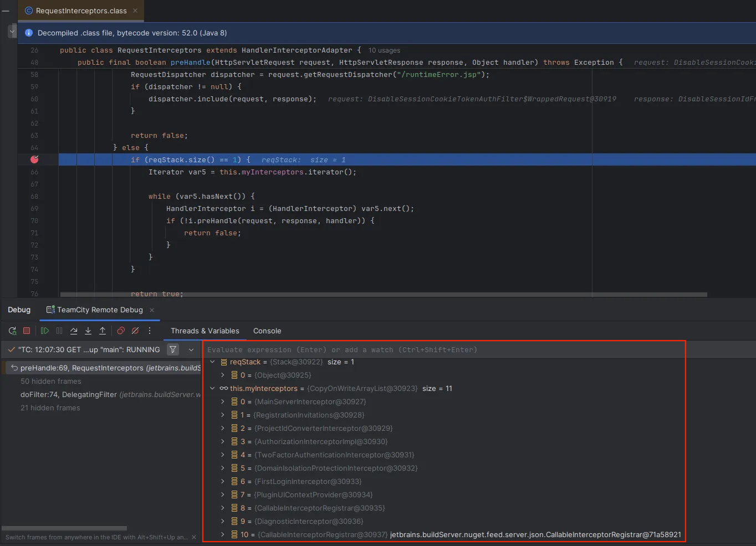Expand ProjectIdConverterInterceptor@30929 entry
The height and width of the screenshot is (546, 756).
point(223,428)
